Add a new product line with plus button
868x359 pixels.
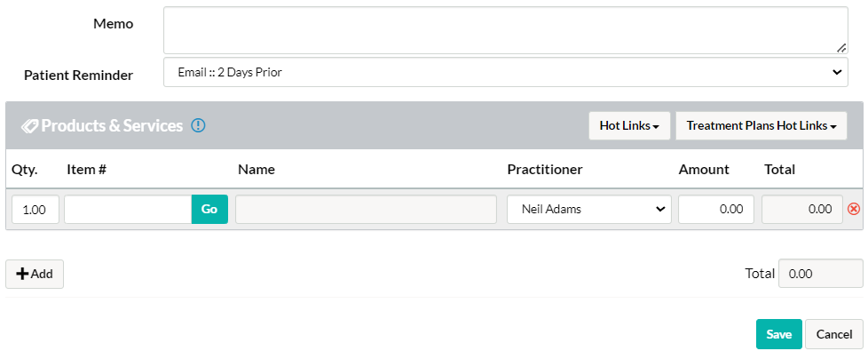(x=35, y=274)
